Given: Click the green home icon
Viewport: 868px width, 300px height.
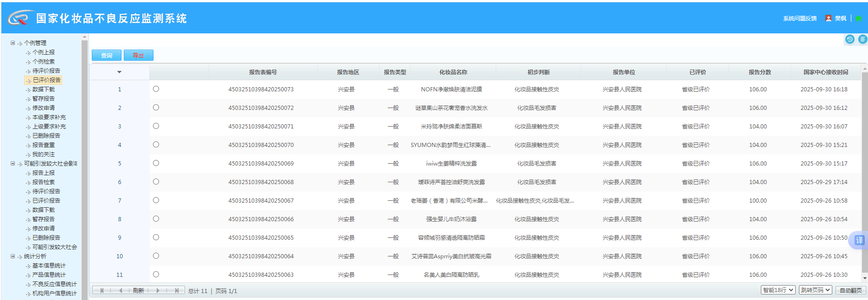Looking at the screenshot, I should point(858,19).
